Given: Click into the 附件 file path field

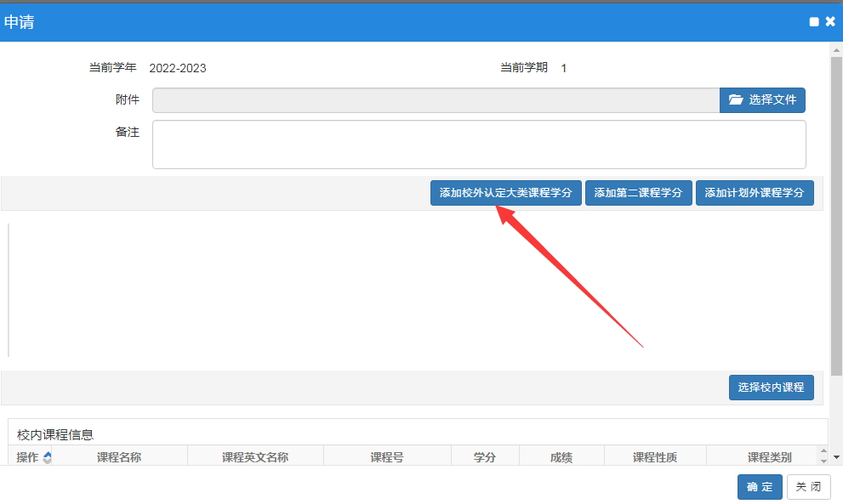Looking at the screenshot, I should (x=436, y=100).
